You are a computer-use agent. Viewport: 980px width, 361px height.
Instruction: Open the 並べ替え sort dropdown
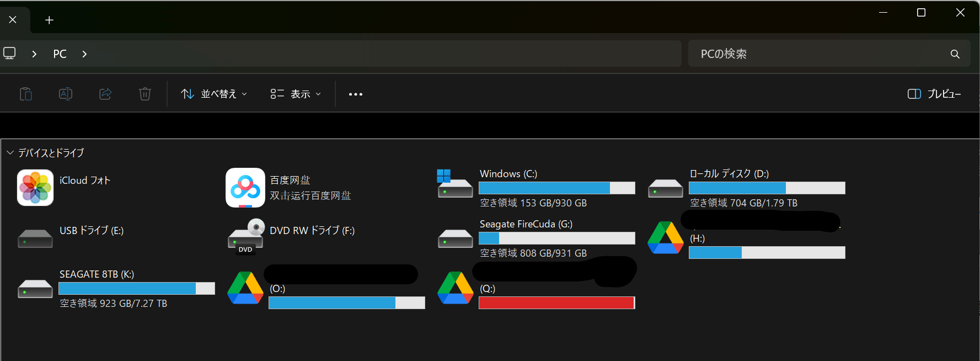pyautogui.click(x=214, y=94)
